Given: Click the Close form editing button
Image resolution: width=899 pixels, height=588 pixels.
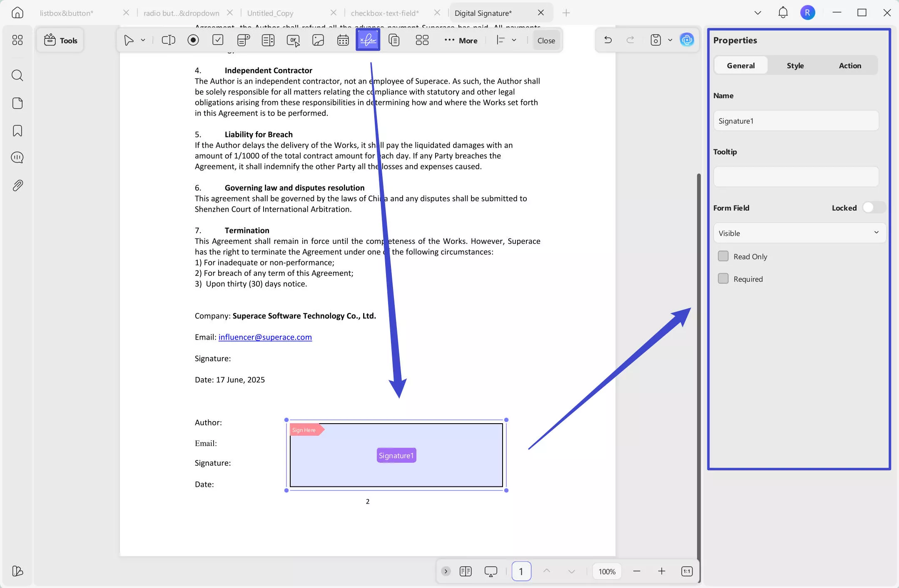Looking at the screenshot, I should [x=546, y=40].
